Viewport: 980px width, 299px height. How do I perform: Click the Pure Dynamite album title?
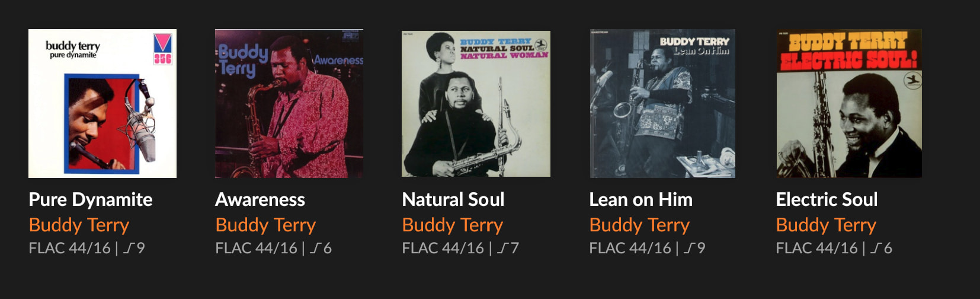click(x=91, y=199)
